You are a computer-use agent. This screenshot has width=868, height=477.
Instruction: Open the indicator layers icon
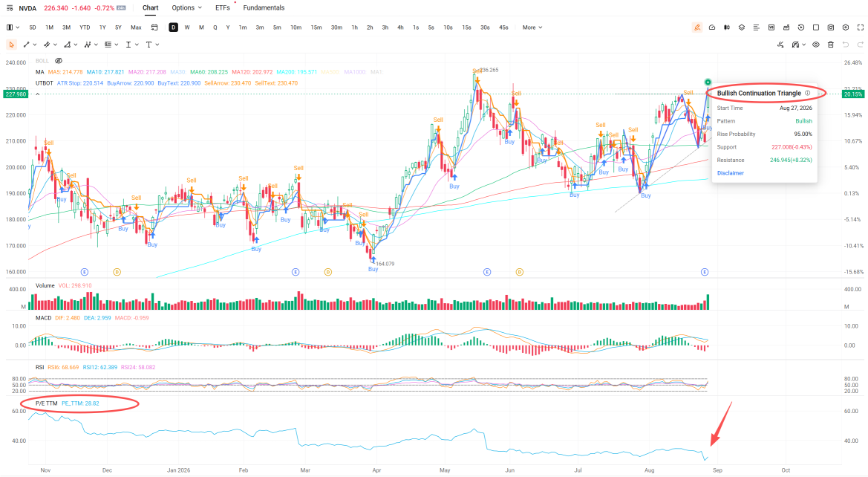(741, 27)
